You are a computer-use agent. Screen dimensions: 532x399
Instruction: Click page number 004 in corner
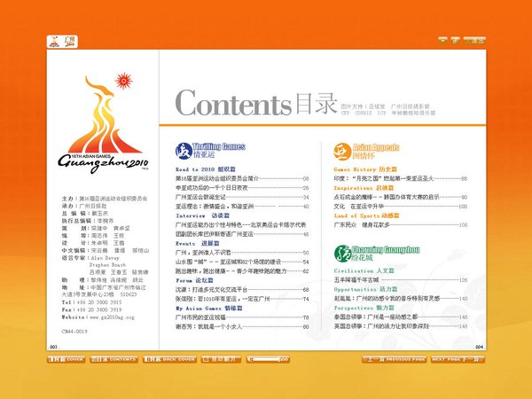coord(479,347)
